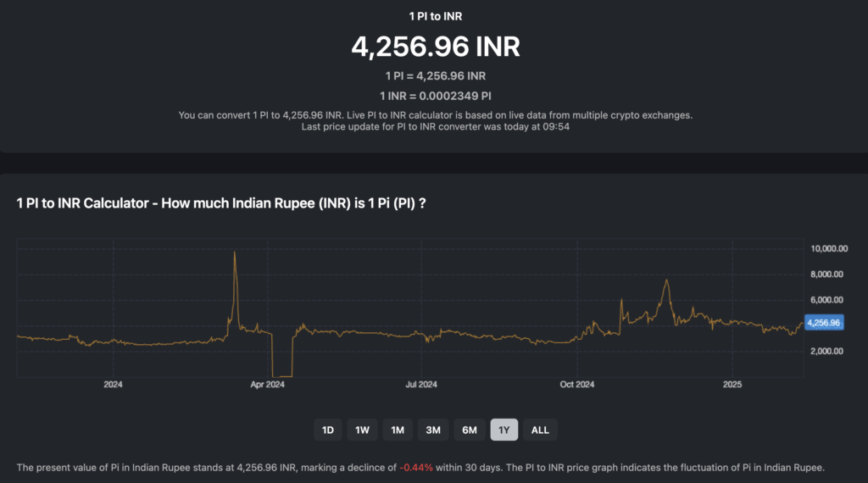The width and height of the screenshot is (868, 483).
Task: Click the 10,000.00 y-axis label
Action: [x=829, y=248]
